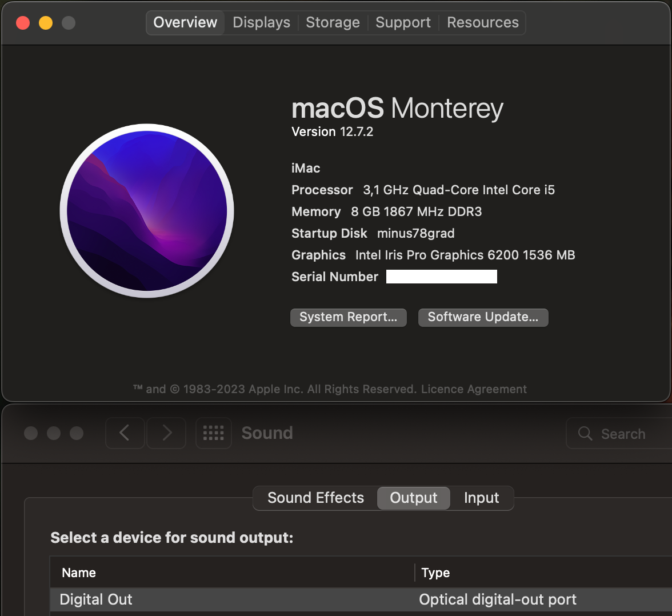Switch to the Storage tab
This screenshot has width=672, height=616.
coord(333,22)
